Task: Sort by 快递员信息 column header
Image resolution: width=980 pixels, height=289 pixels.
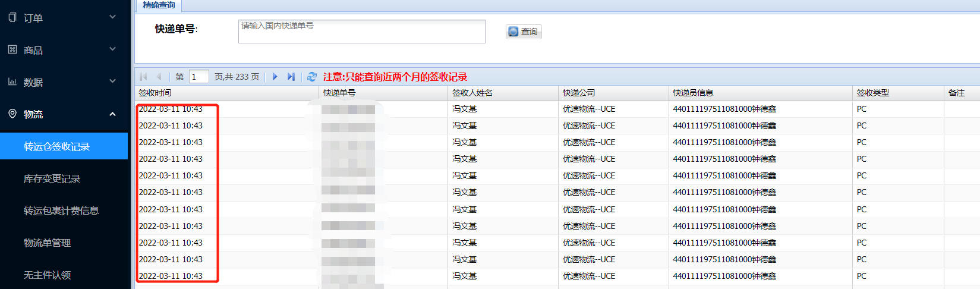Action: [761, 93]
